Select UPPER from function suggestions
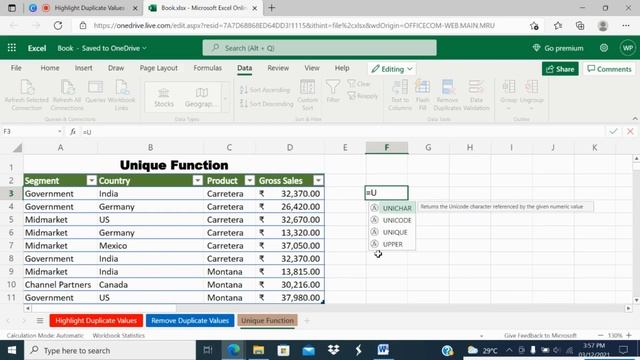Image resolution: width=640 pixels, height=360 pixels. point(392,244)
